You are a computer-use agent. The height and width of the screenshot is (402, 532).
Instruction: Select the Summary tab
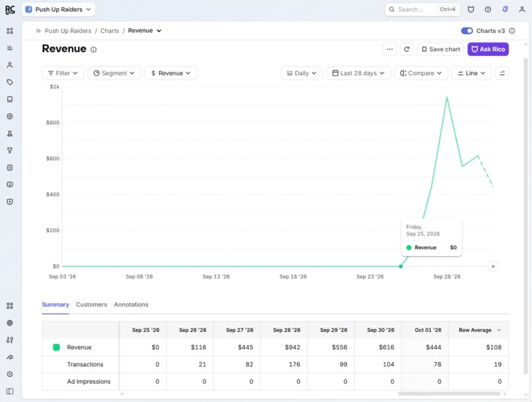tap(55, 304)
